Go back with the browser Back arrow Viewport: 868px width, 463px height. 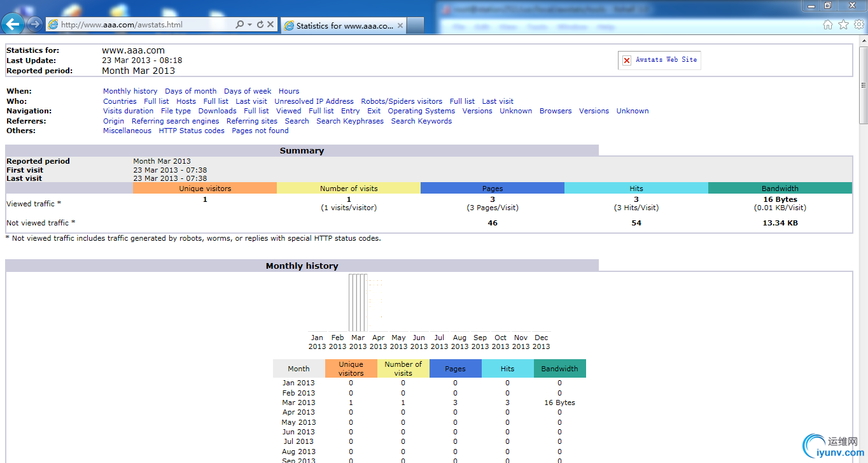[14, 24]
